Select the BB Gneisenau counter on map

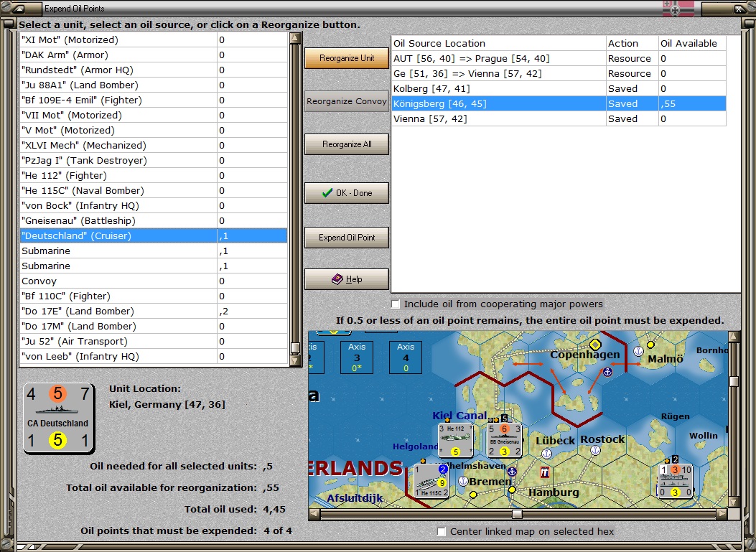click(504, 440)
